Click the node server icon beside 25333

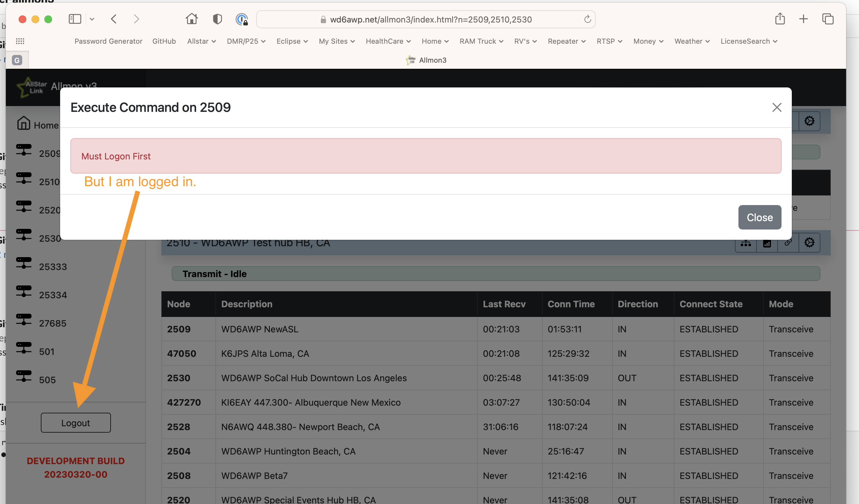pos(23,262)
